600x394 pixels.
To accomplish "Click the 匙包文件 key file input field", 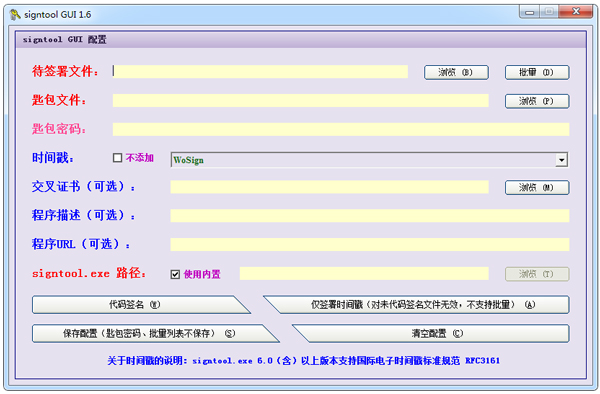I will click(301, 101).
